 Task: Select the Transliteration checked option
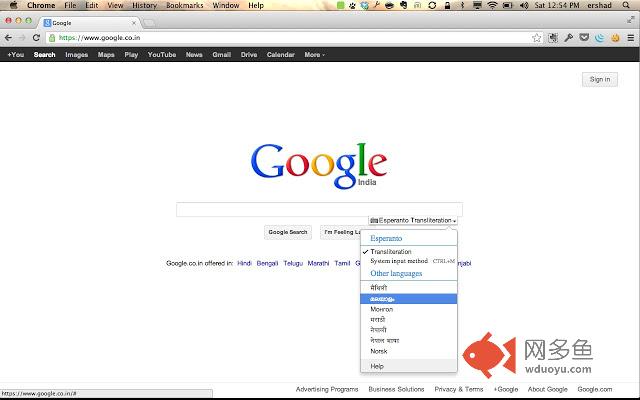391,251
